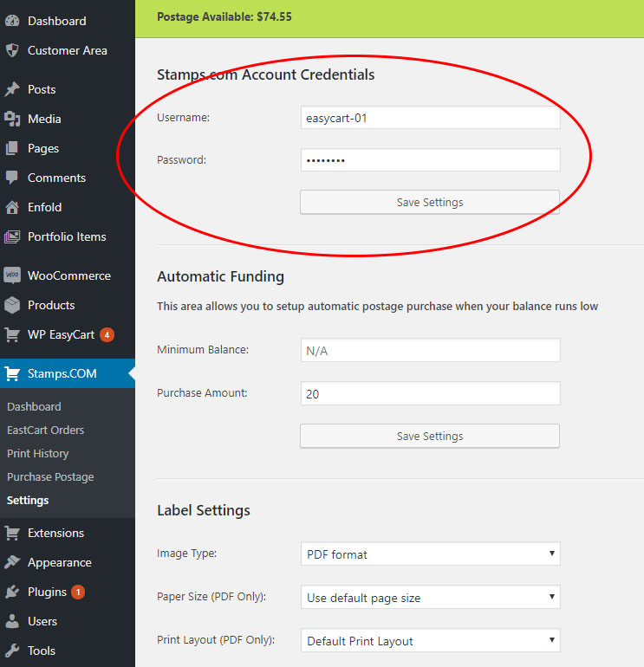The height and width of the screenshot is (667, 644).
Task: Click the Username input field
Action: (430, 118)
